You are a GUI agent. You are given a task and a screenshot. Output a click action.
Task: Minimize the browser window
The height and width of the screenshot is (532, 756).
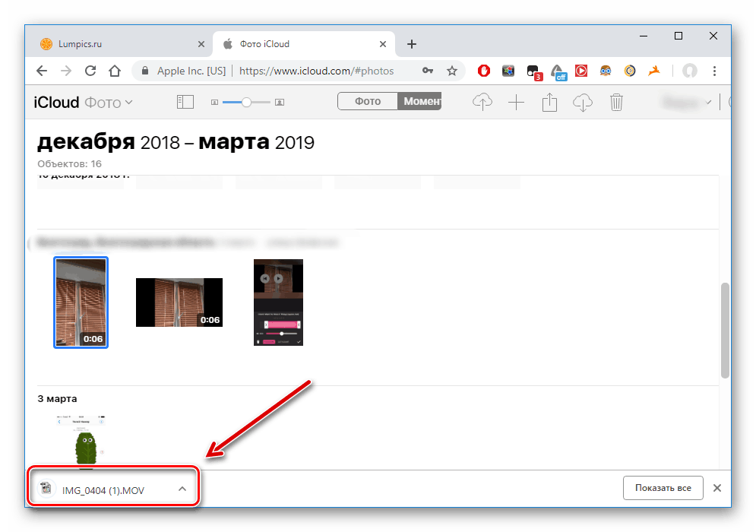point(644,36)
